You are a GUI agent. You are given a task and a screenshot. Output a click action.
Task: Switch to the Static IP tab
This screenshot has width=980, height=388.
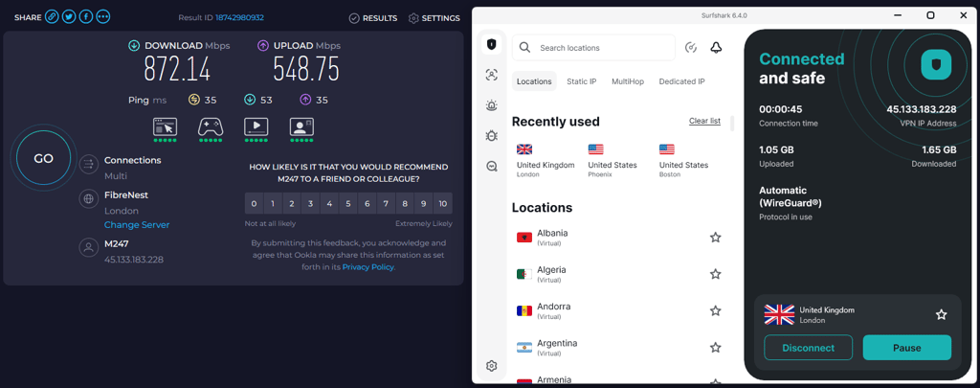click(x=581, y=81)
